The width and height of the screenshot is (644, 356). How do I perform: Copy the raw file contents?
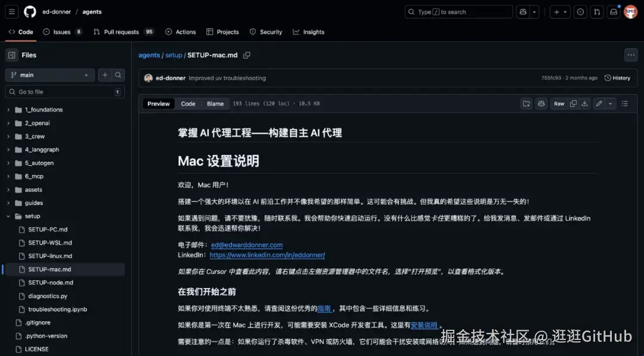coord(573,103)
